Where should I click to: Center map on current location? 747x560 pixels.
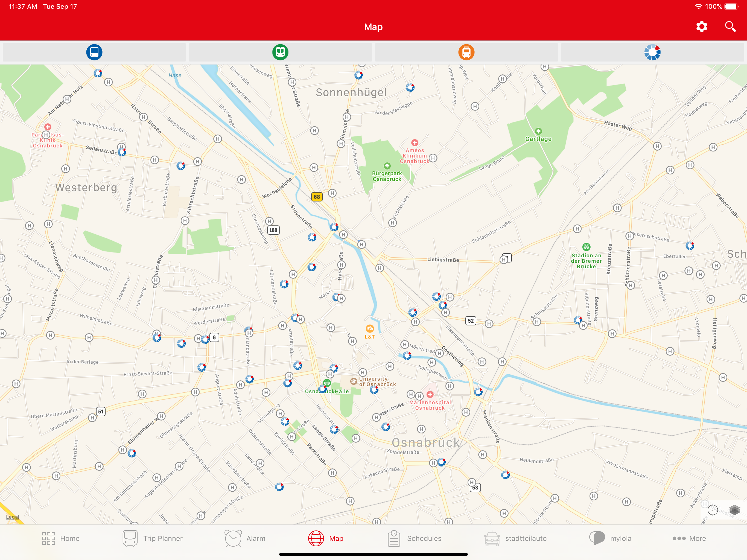(713, 510)
